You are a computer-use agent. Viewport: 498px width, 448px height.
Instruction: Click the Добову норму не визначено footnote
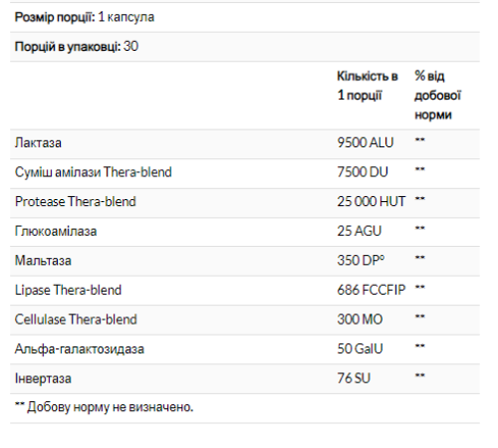pos(104,407)
